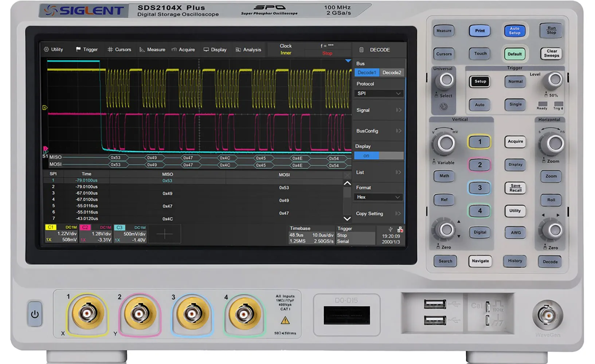Expand the BusConfig submenu

[379, 131]
